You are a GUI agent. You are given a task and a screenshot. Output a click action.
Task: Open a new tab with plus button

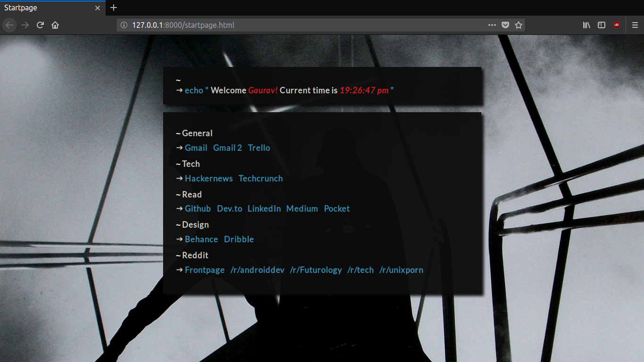(x=114, y=8)
